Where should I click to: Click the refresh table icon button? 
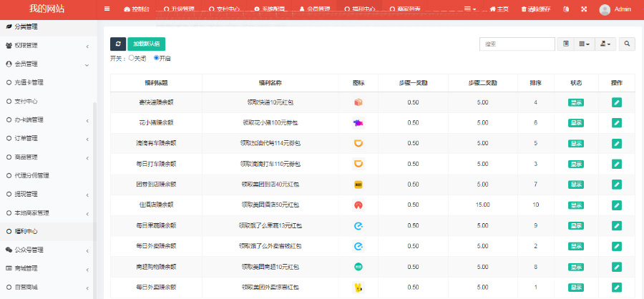click(118, 44)
